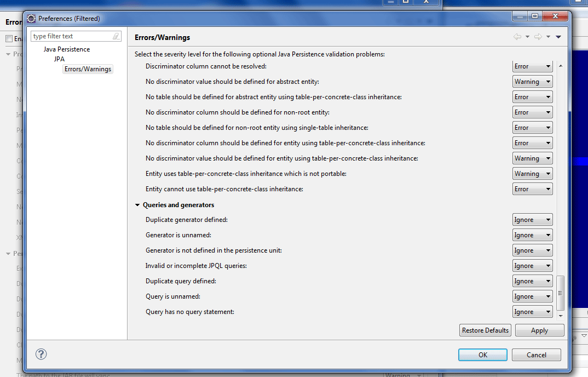
Task: Collapse the Queries and generators section
Action: click(x=137, y=205)
